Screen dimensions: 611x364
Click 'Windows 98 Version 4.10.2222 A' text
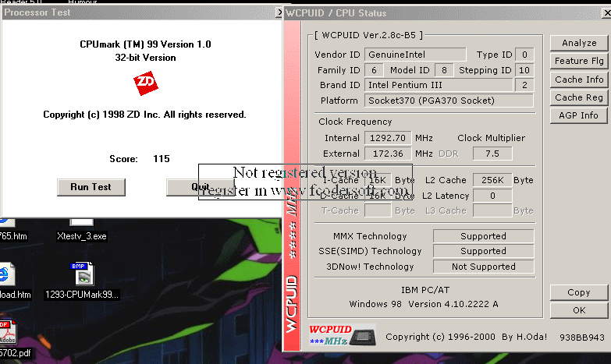click(424, 304)
